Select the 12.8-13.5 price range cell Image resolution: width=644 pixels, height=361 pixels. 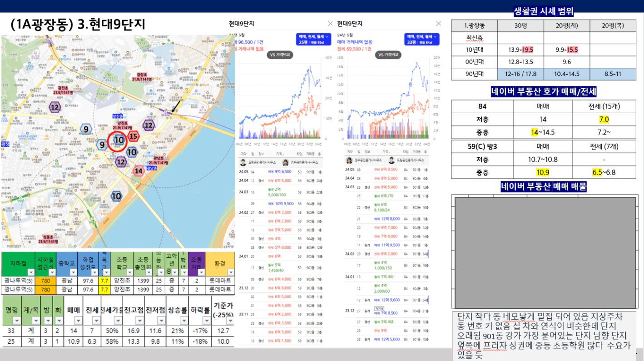click(x=521, y=62)
